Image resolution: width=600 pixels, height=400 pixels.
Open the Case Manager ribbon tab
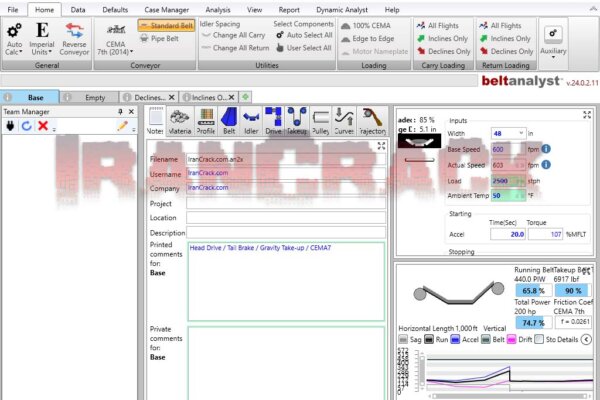pyautogui.click(x=166, y=10)
